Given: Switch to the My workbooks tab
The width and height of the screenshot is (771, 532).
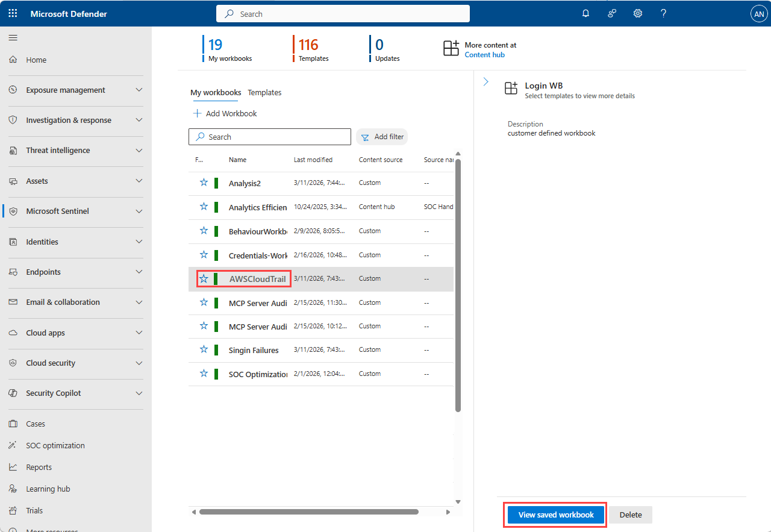Looking at the screenshot, I should pyautogui.click(x=216, y=92).
